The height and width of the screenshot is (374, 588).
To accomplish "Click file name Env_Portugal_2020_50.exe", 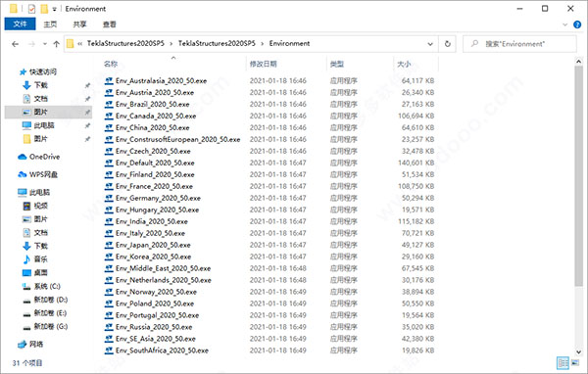I will pyautogui.click(x=157, y=315).
